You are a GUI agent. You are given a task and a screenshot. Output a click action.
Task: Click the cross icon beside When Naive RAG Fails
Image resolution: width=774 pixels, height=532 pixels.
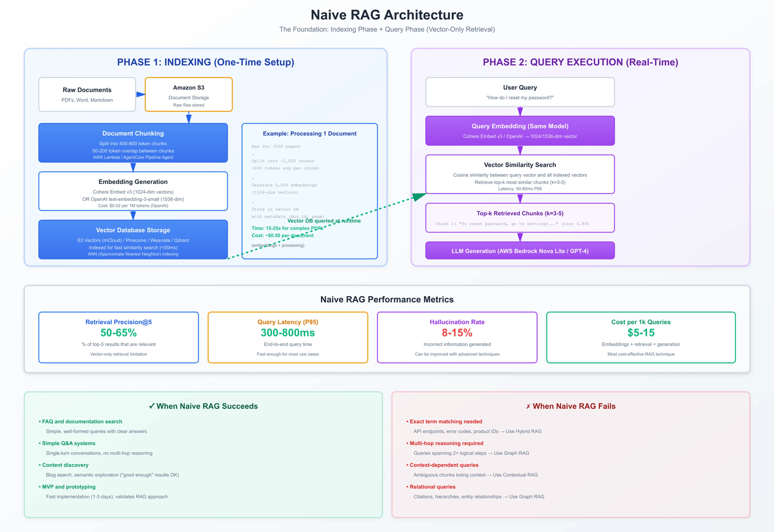(x=528, y=406)
